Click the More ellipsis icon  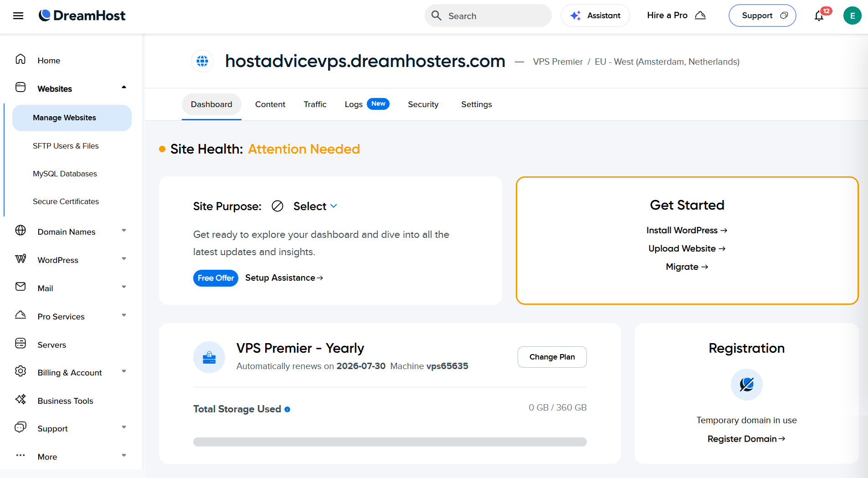[x=21, y=455]
